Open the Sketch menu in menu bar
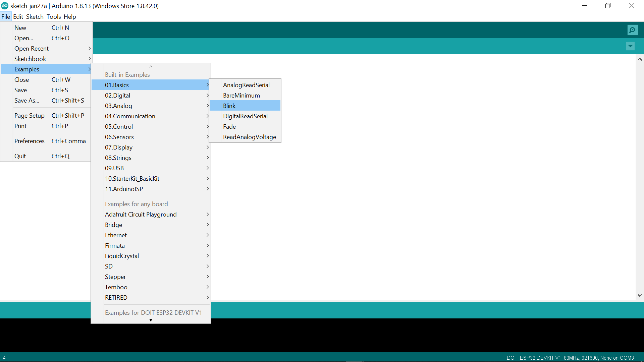Screen dimensions: 644x362 tap(35, 16)
